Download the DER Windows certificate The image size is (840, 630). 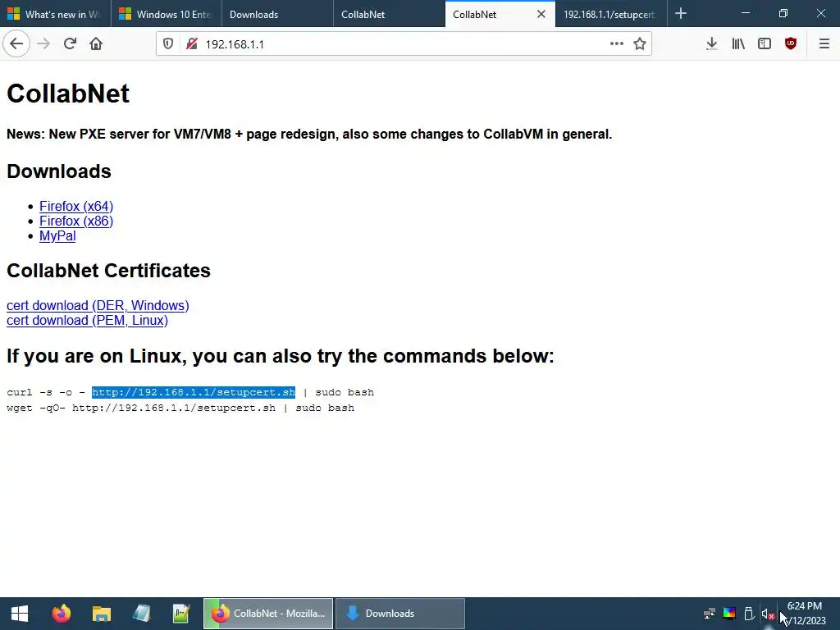[x=98, y=305]
